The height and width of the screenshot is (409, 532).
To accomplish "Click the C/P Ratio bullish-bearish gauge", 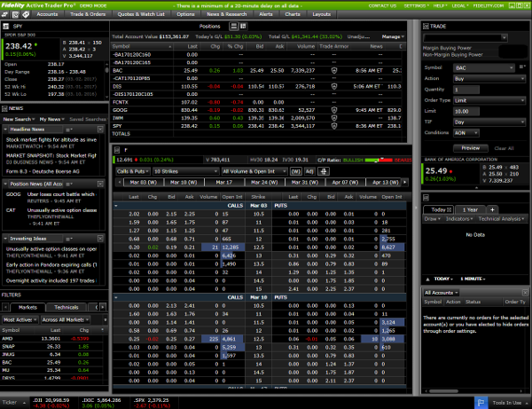I will point(379,160).
